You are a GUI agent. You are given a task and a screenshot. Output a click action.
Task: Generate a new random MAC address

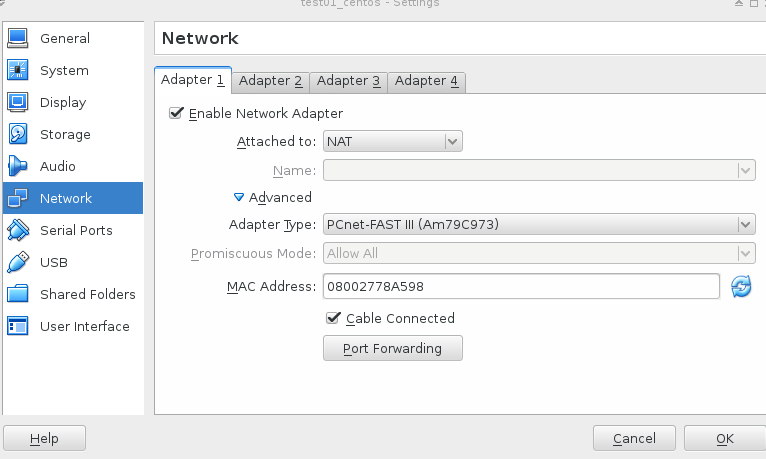[x=741, y=287]
